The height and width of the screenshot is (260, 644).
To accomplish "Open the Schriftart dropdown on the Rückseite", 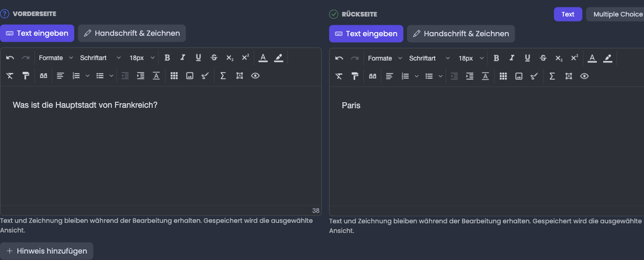I will [429, 58].
